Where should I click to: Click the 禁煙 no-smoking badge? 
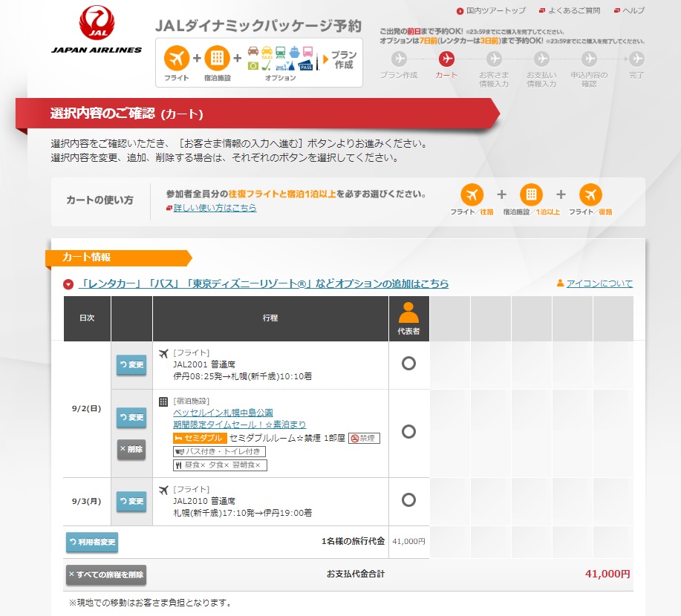(x=364, y=439)
